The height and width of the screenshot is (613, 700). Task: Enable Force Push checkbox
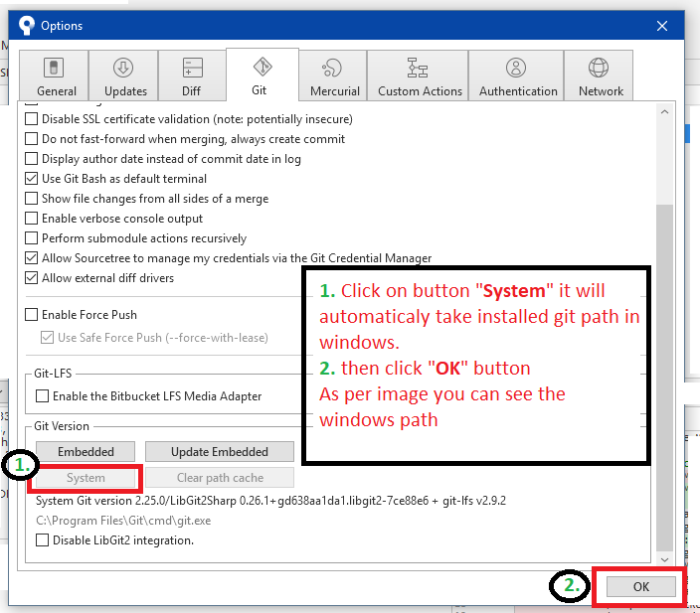tap(31, 315)
